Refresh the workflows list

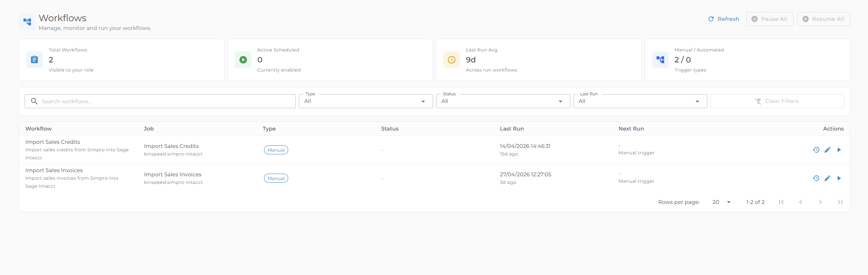coord(724,19)
